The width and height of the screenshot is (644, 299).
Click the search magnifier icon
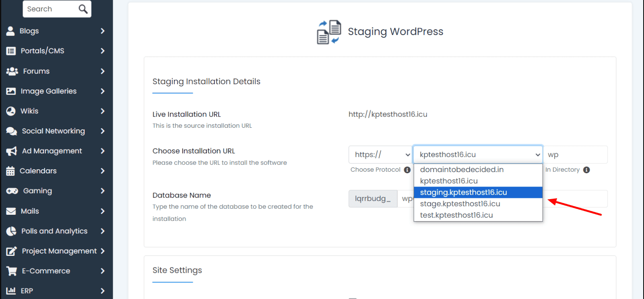pyautogui.click(x=83, y=9)
